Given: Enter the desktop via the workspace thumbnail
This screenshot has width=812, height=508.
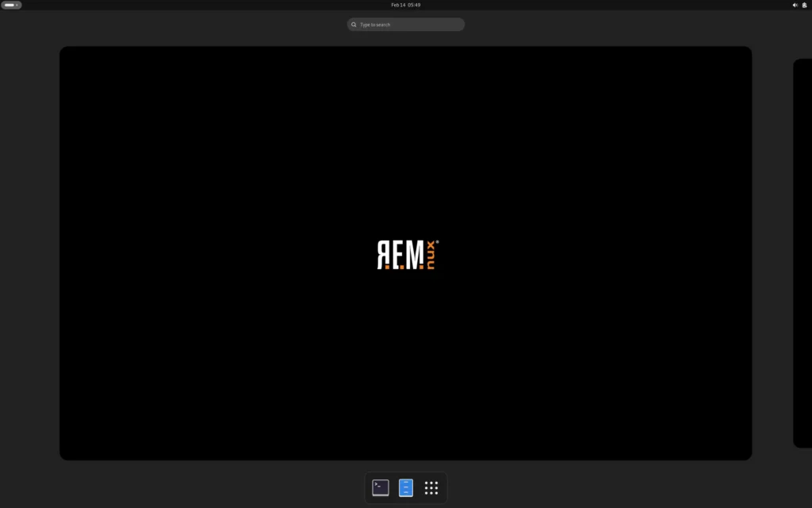Looking at the screenshot, I should click(x=405, y=253).
